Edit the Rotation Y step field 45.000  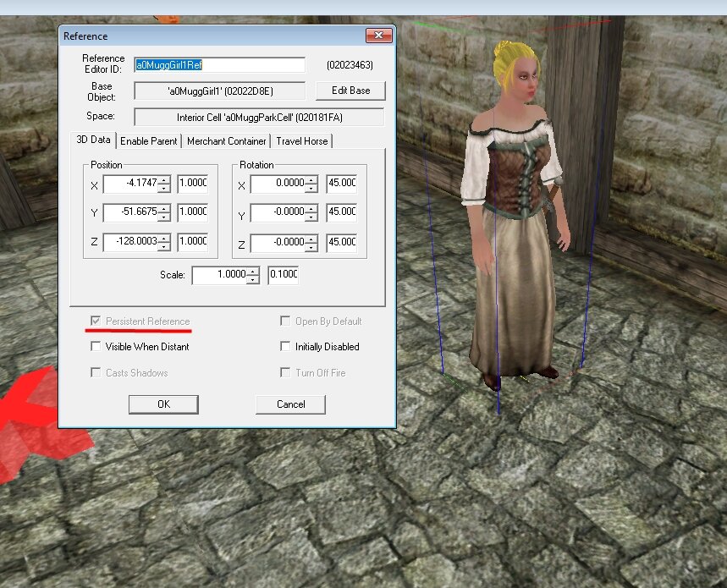342,212
